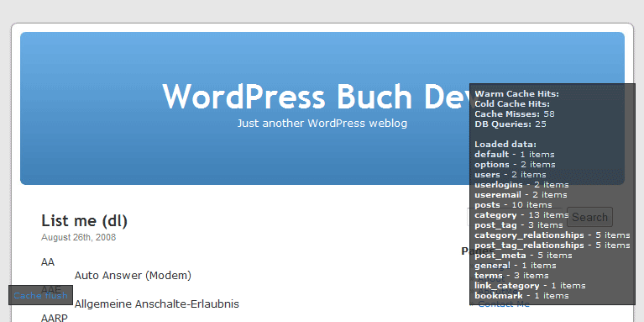Click the userlogins - 2 items row
Viewport: 644px width, 322px height.
521,185
